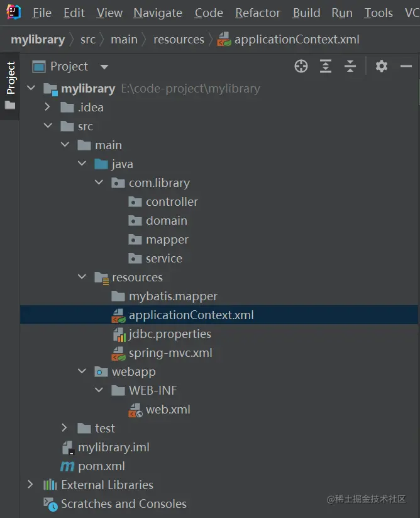Image resolution: width=420 pixels, height=518 pixels.
Task: Click the IntelliJ IDEA logo top-left
Action: pyautogui.click(x=12, y=12)
